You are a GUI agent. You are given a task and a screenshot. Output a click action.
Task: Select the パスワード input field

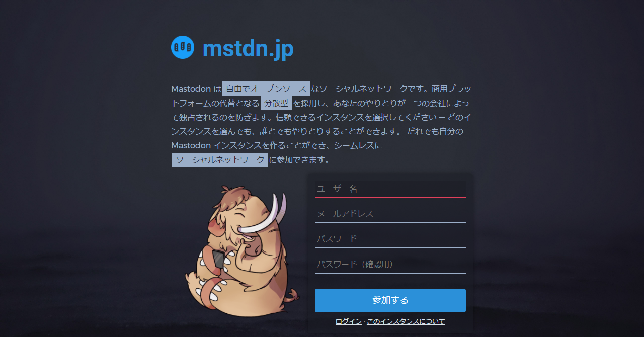coord(390,239)
